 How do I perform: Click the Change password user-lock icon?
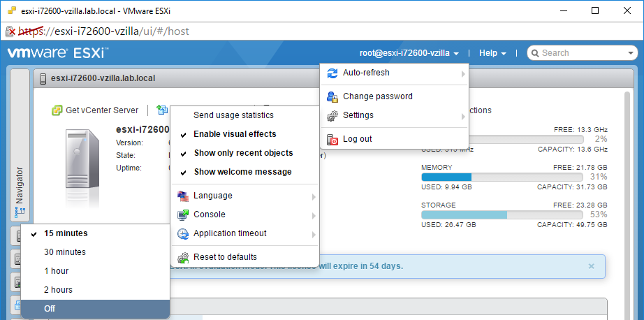point(332,96)
